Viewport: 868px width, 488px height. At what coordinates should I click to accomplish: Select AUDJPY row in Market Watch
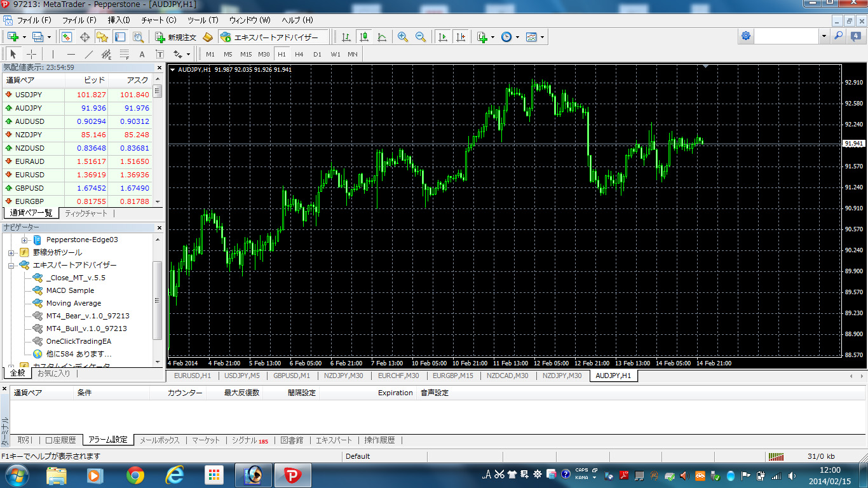click(x=76, y=108)
